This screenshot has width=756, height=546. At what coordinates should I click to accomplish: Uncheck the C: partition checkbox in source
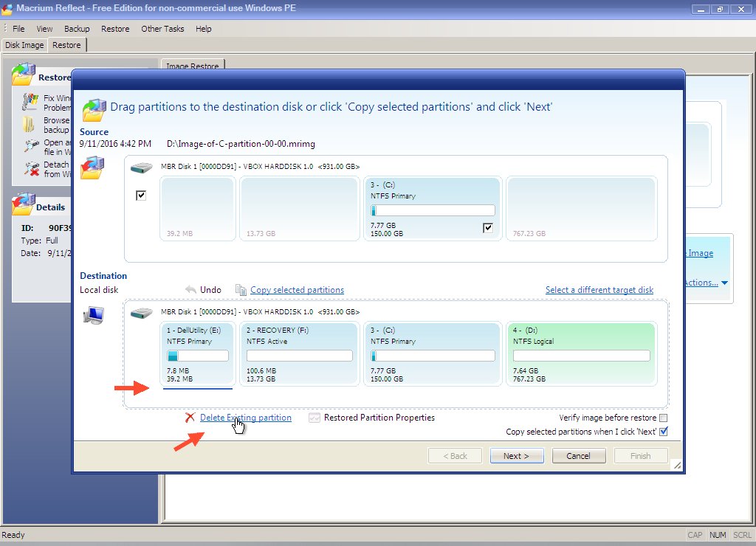tap(487, 228)
